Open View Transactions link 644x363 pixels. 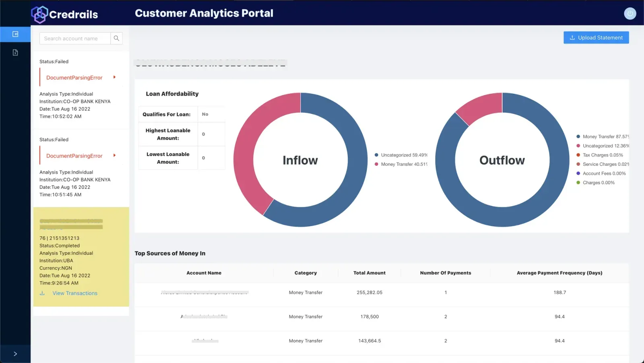(75, 293)
